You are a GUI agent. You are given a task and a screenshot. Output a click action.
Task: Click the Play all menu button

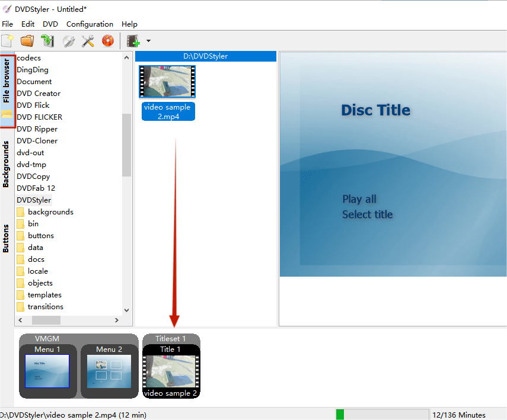359,199
